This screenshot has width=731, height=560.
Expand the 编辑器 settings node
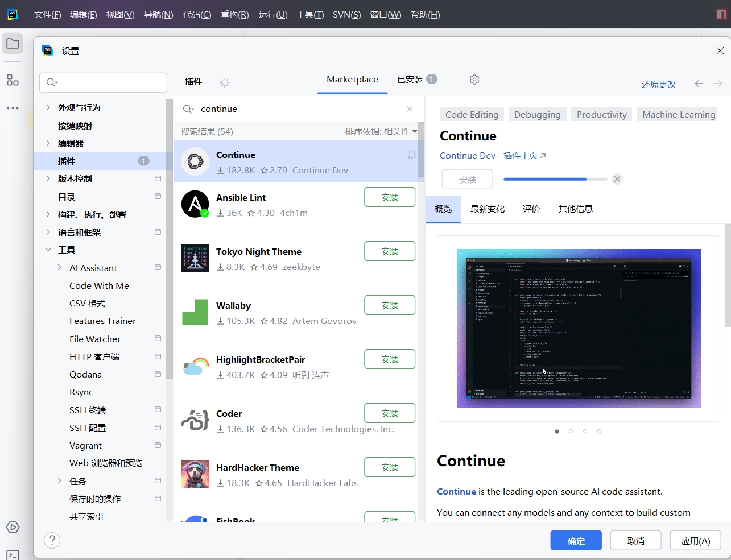(48, 143)
